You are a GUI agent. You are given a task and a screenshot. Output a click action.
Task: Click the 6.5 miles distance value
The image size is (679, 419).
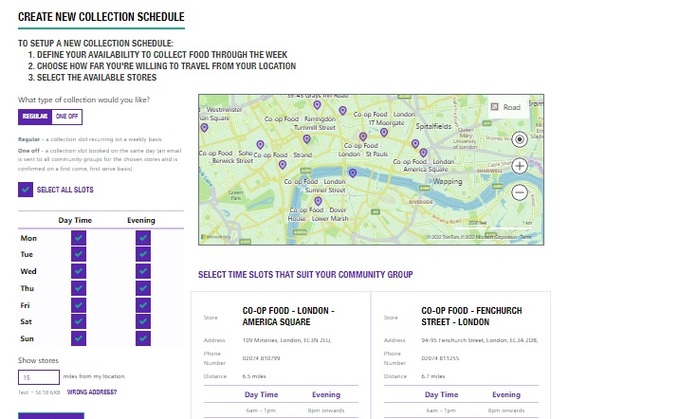pos(254,376)
